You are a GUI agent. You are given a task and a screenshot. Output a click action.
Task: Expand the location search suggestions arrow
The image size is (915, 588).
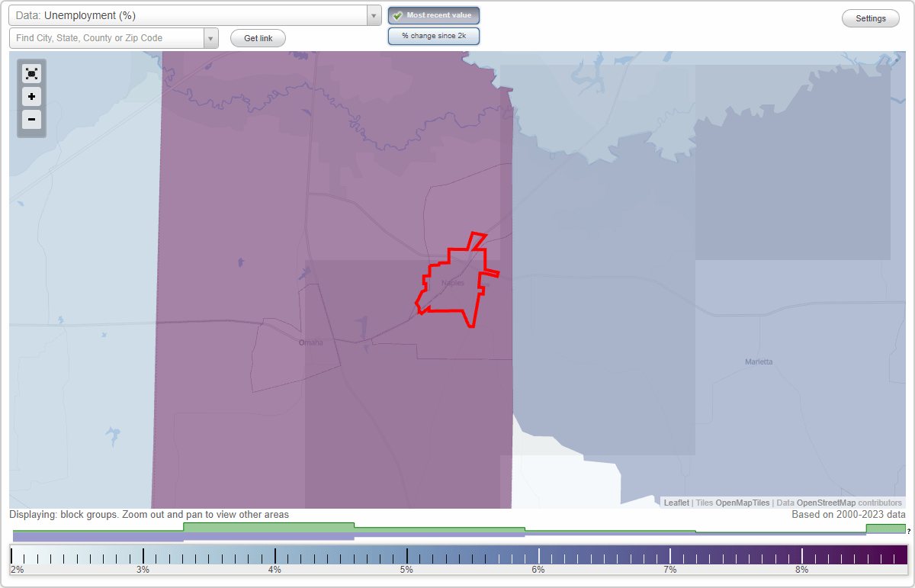pyautogui.click(x=211, y=37)
